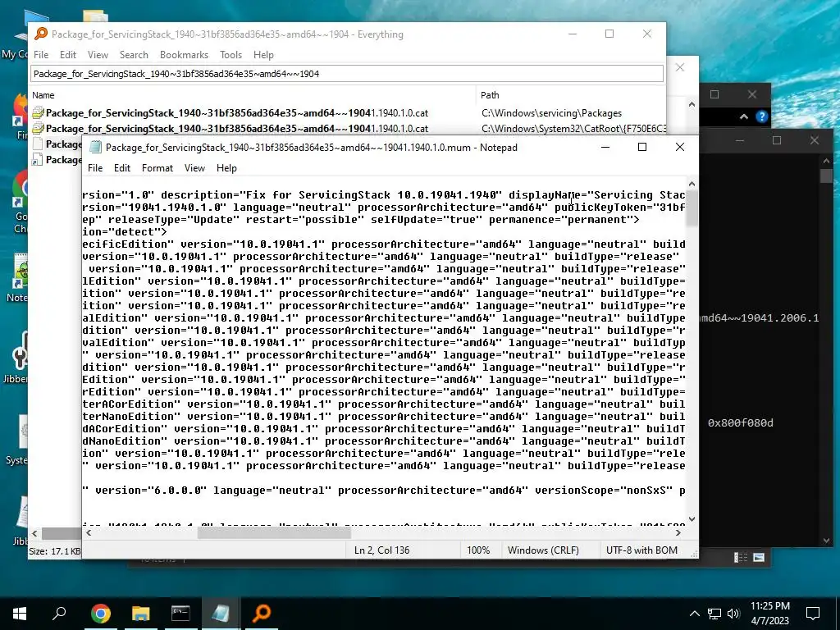The height and width of the screenshot is (630, 840).
Task: Minimize the Notepad window
Action: pyautogui.click(x=605, y=147)
